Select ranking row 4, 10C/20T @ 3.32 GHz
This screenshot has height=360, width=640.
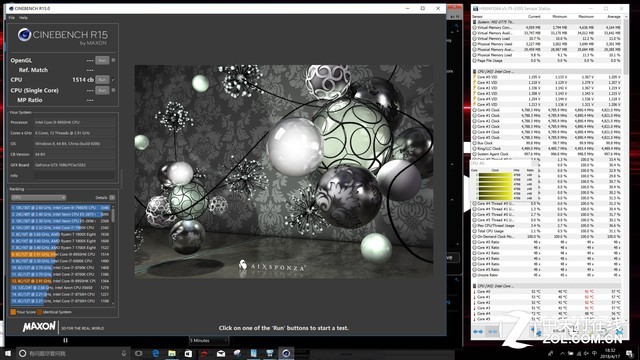tap(60, 227)
